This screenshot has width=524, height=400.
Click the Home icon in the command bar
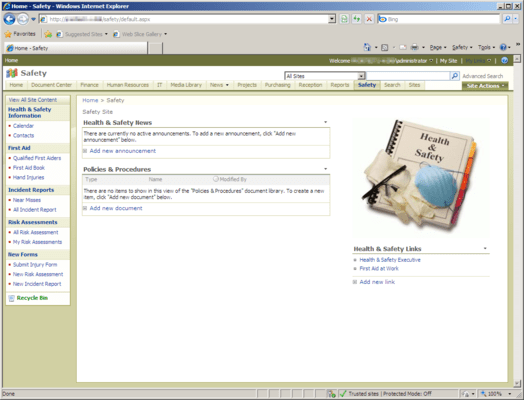367,47
